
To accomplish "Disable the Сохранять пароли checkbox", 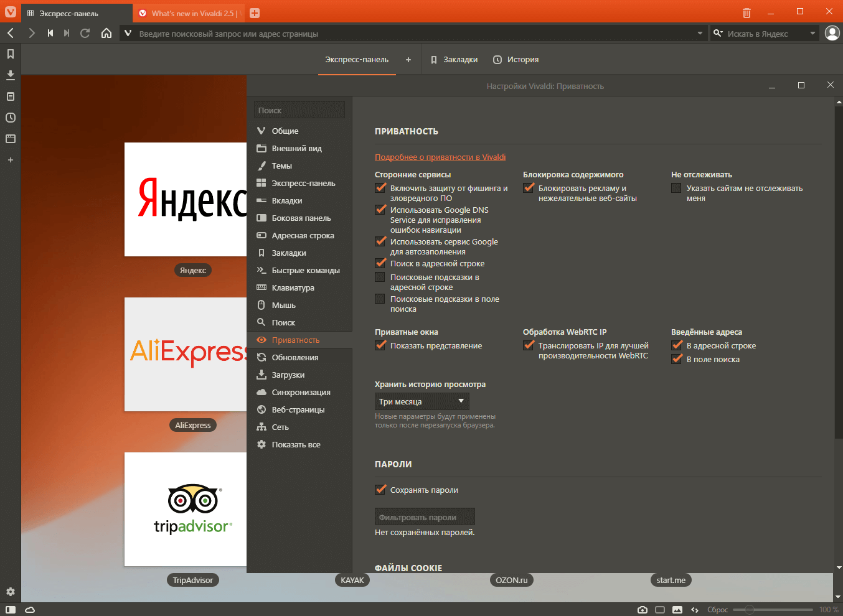I will (x=380, y=489).
